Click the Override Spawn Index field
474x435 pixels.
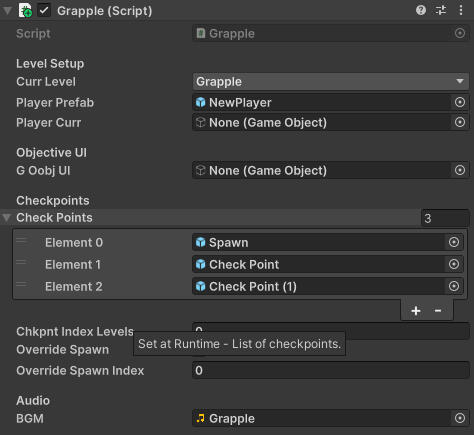coord(331,370)
